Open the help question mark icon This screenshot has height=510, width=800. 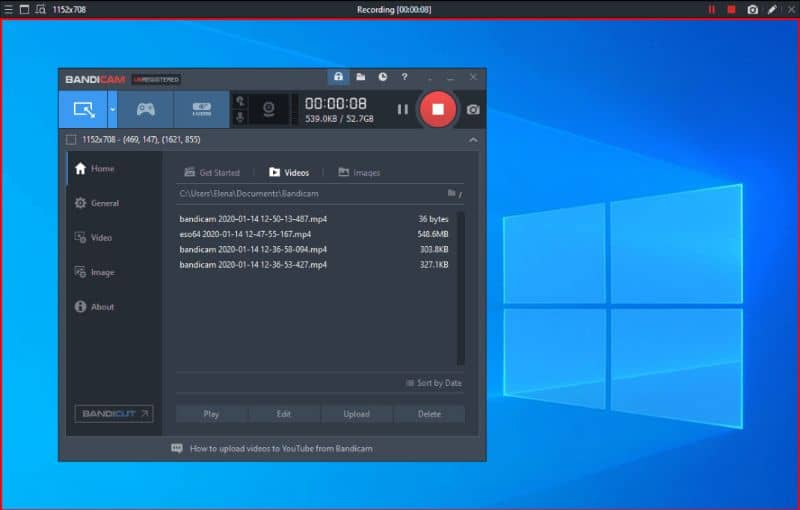[x=405, y=77]
